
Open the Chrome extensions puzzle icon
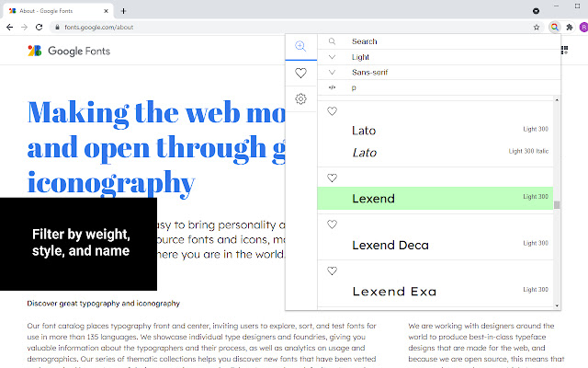tap(570, 28)
